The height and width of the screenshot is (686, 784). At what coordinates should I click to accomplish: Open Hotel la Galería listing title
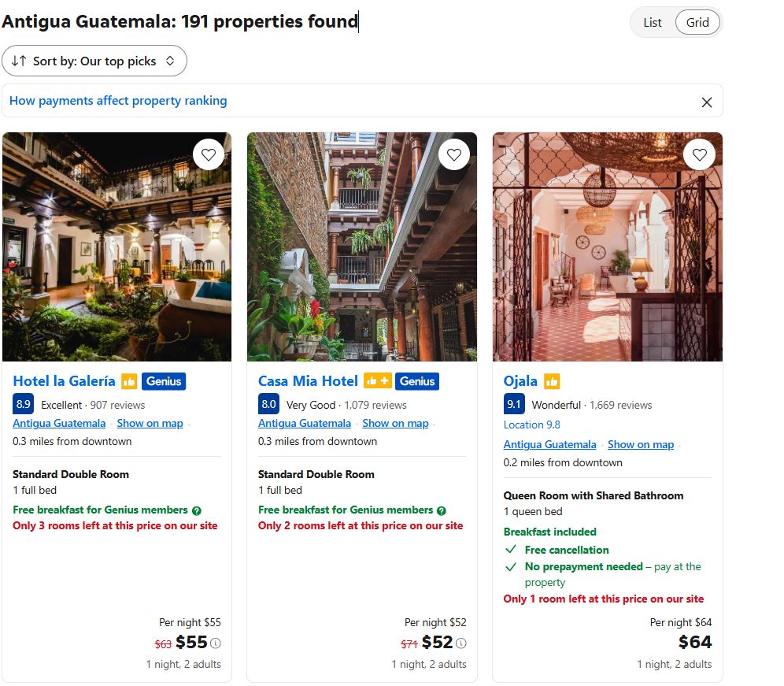(x=64, y=381)
